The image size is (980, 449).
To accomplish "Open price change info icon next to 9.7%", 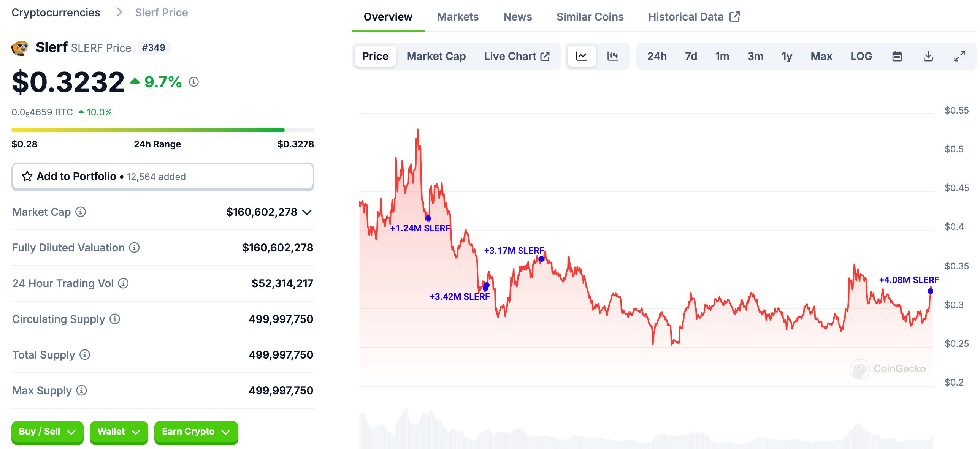I will click(x=193, y=82).
